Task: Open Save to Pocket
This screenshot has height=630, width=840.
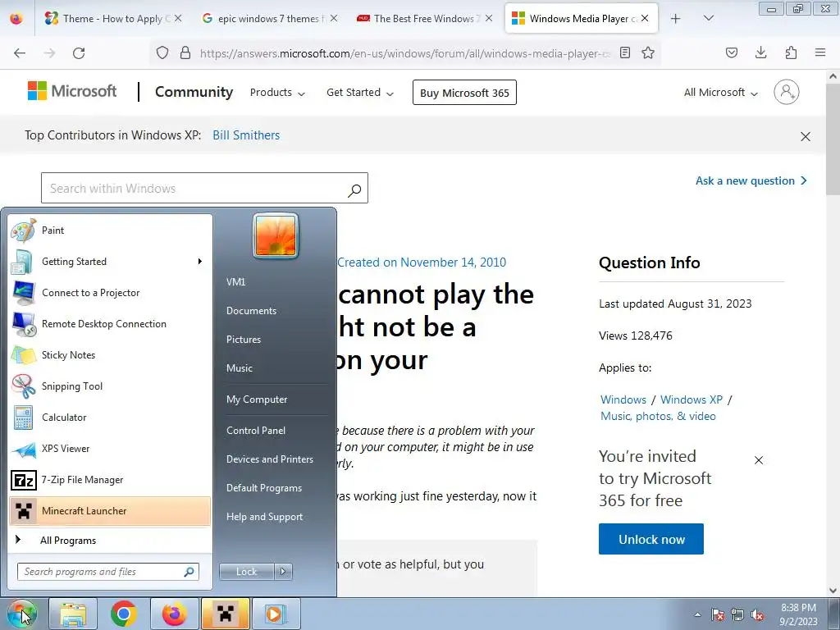Action: 732,52
